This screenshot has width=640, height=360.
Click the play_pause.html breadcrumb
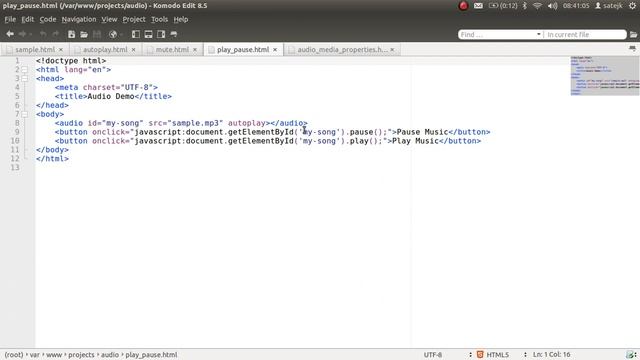(151, 355)
